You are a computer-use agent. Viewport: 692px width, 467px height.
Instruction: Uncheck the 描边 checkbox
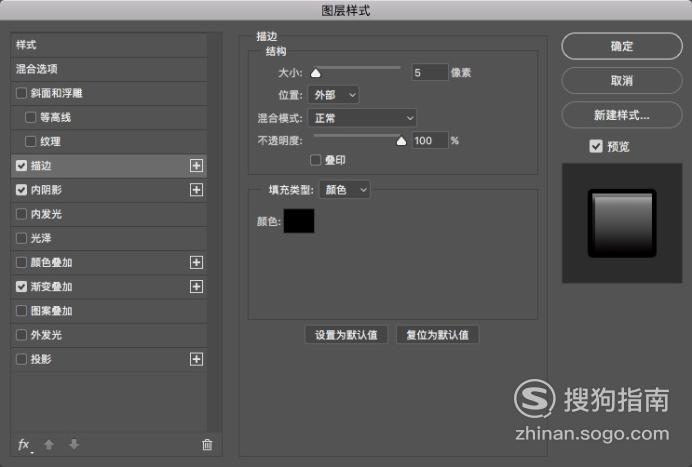[x=21, y=166]
